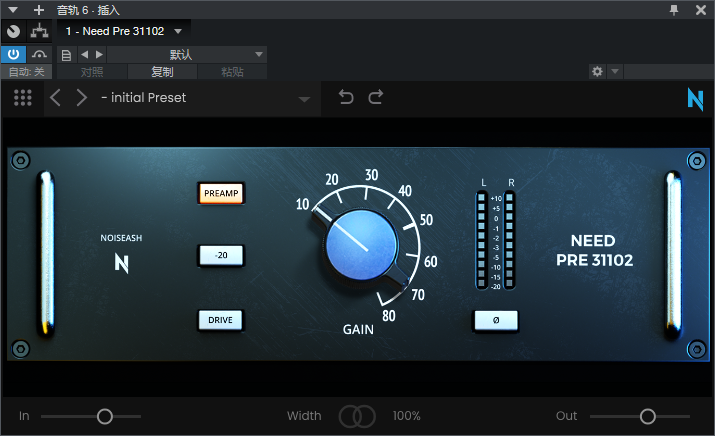Image resolution: width=715 pixels, height=436 pixels.
Task: Click the blue GAIN knob
Action: point(362,246)
